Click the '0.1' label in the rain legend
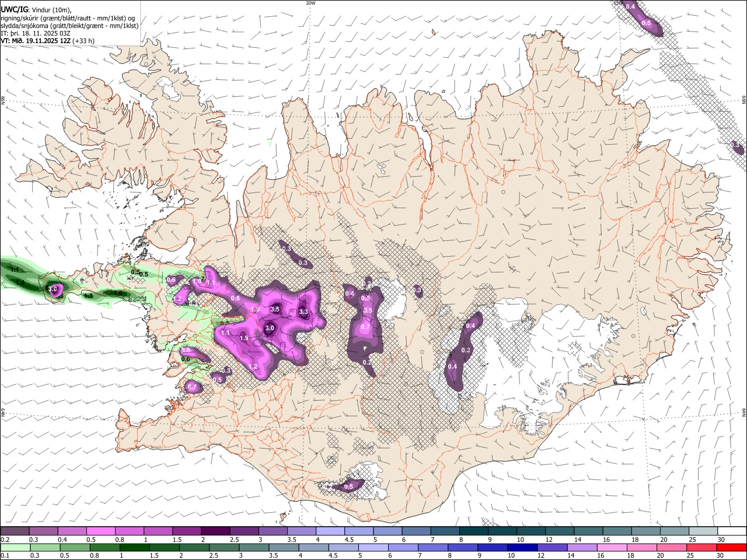Viewport: 747px width, 560px height. 4,556
